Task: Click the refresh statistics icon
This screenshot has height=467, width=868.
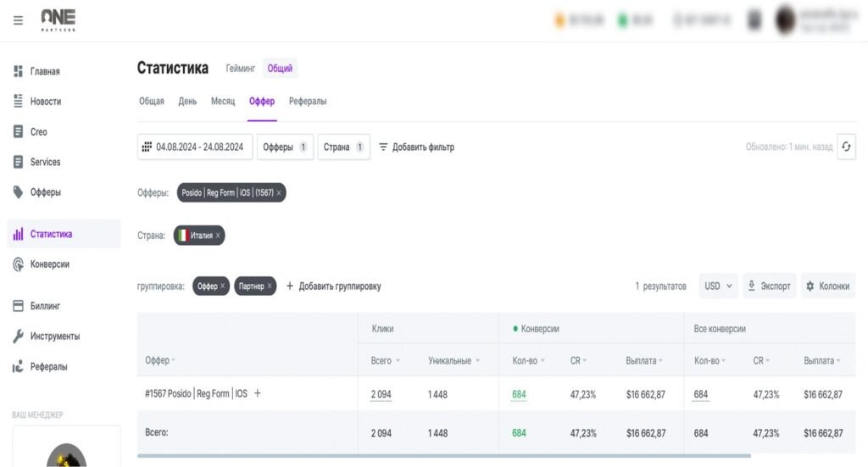Action: [x=846, y=147]
